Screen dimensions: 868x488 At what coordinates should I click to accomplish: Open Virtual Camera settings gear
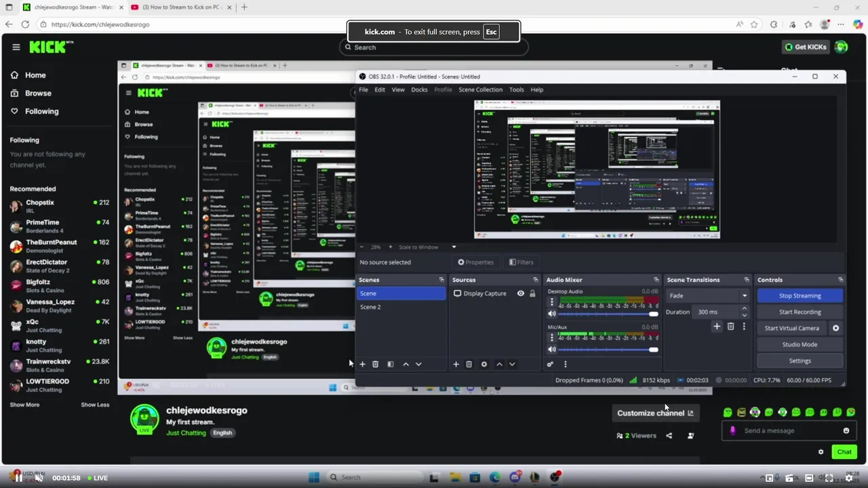[x=835, y=328]
